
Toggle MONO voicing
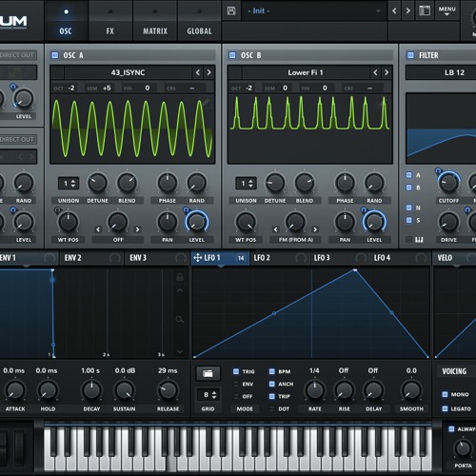[445, 394]
